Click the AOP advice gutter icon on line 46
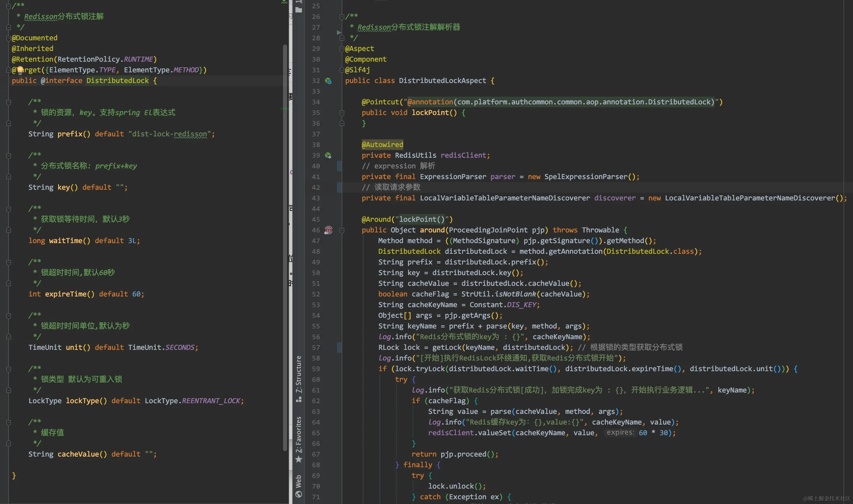The width and height of the screenshot is (853, 504). coord(328,230)
